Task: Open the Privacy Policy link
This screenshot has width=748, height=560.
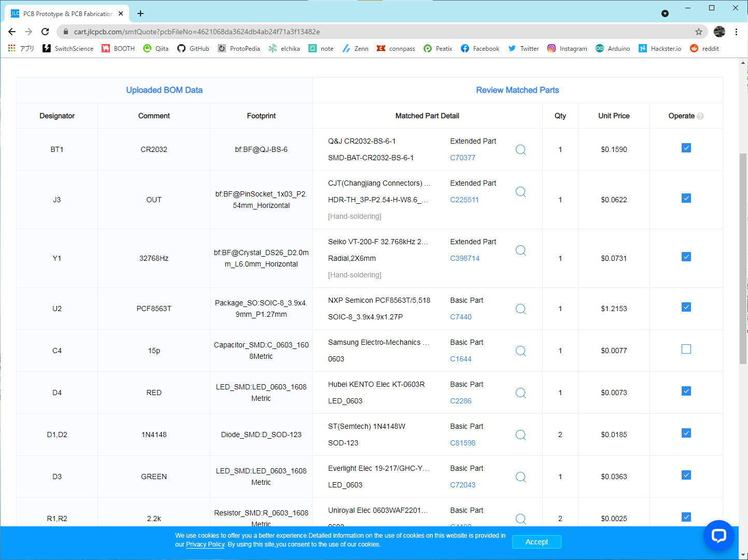Action: click(205, 544)
